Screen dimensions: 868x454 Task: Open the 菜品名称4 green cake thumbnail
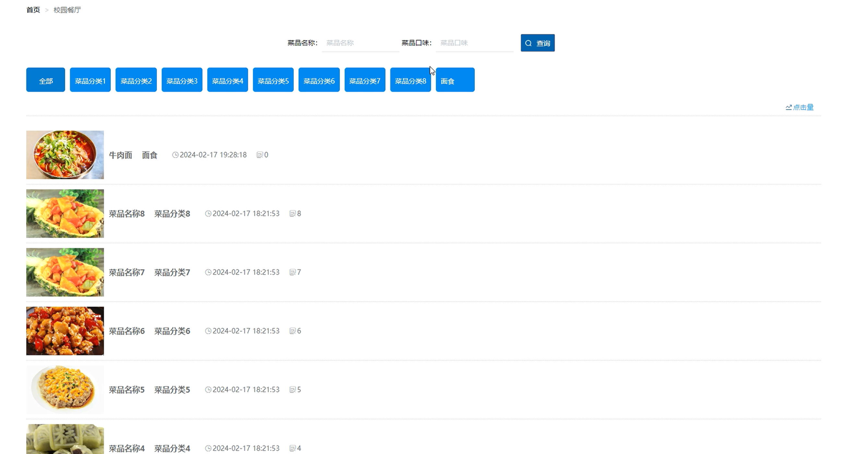[65, 439]
